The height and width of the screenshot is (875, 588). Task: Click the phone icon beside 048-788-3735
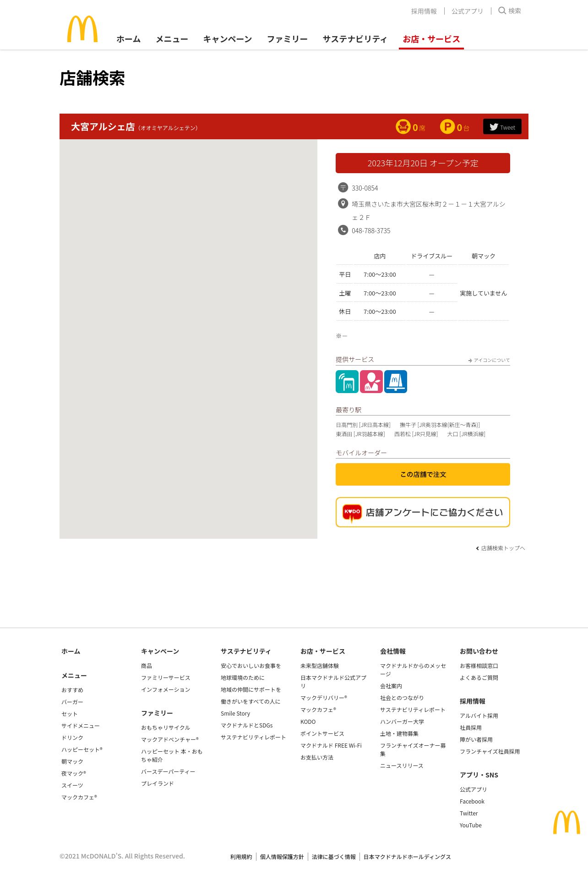tap(343, 230)
